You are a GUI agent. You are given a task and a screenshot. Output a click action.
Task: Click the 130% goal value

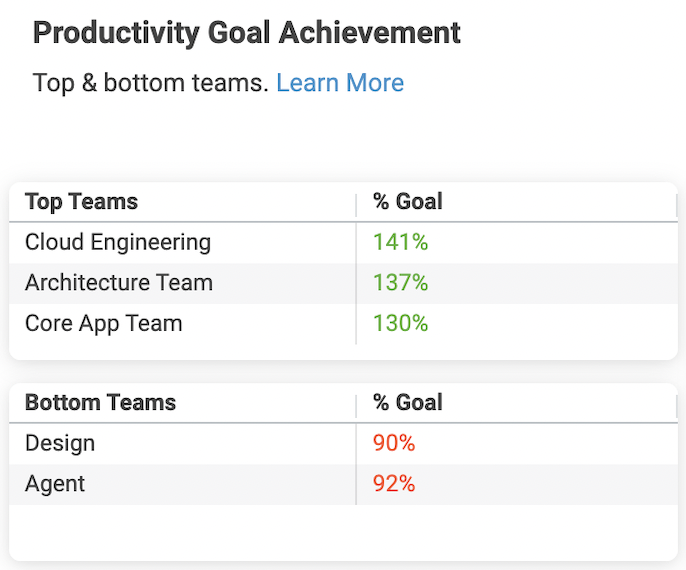click(x=400, y=324)
